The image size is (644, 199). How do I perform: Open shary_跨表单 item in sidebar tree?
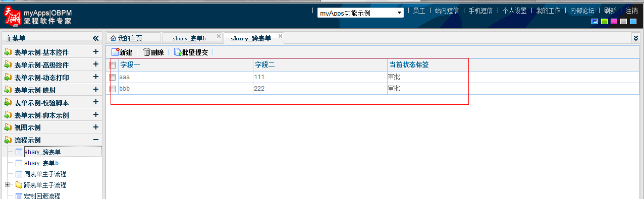point(43,152)
